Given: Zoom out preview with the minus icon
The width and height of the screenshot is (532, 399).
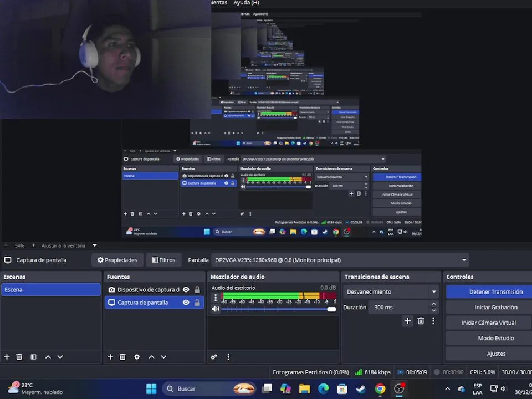Looking at the screenshot, I should pyautogui.click(x=6, y=245).
